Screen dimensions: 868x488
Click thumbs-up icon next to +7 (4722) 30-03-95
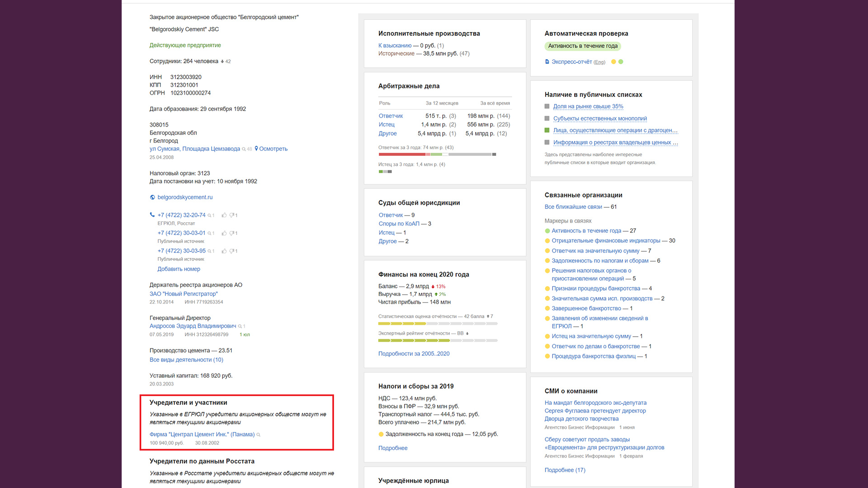click(224, 251)
